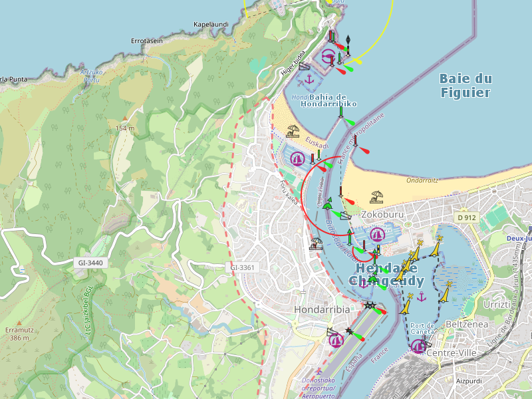
Task: Click the Errotasein place name
Action: [x=147, y=41]
